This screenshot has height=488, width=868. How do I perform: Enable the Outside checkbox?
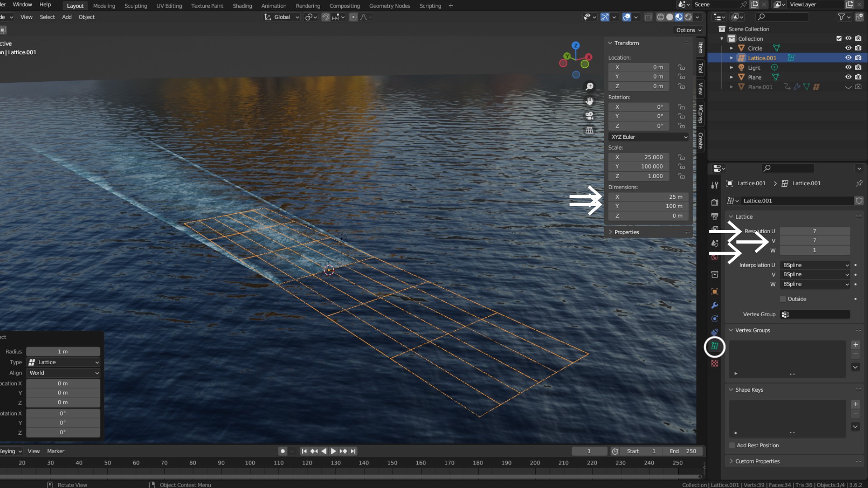click(783, 299)
